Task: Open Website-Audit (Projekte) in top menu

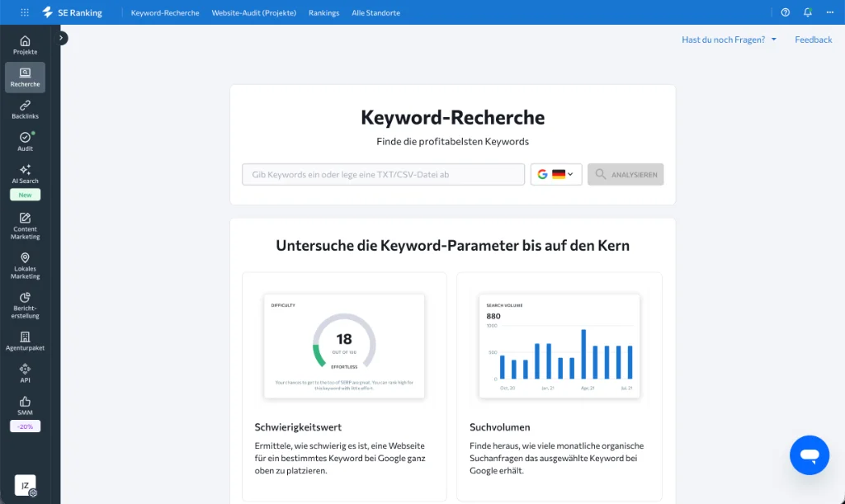Action: (254, 12)
